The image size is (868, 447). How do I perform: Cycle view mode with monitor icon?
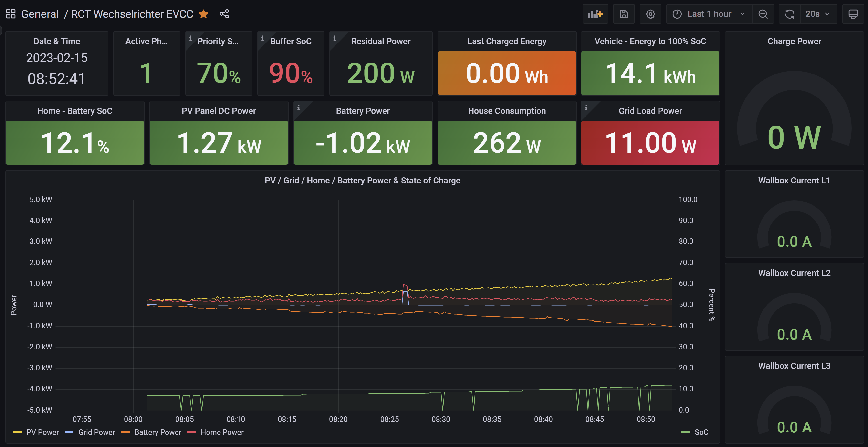pos(853,14)
